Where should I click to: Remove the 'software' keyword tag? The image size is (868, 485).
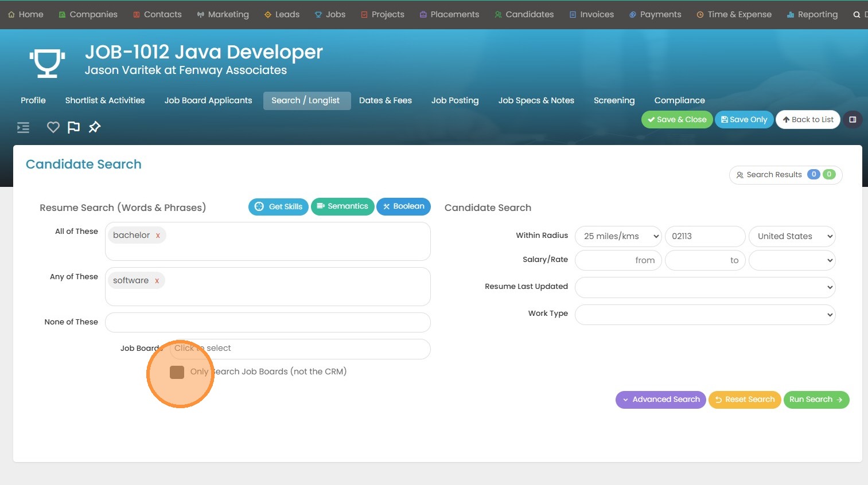[157, 281]
